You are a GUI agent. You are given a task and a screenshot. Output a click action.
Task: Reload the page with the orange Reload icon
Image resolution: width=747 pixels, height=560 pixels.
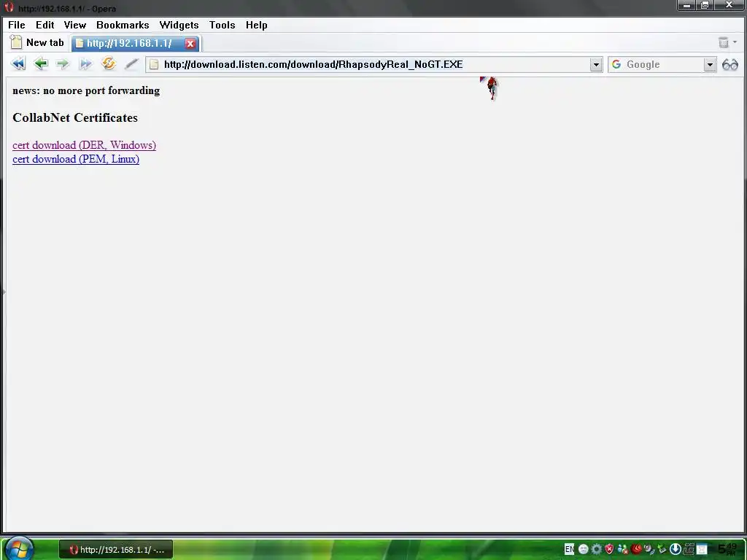click(109, 63)
